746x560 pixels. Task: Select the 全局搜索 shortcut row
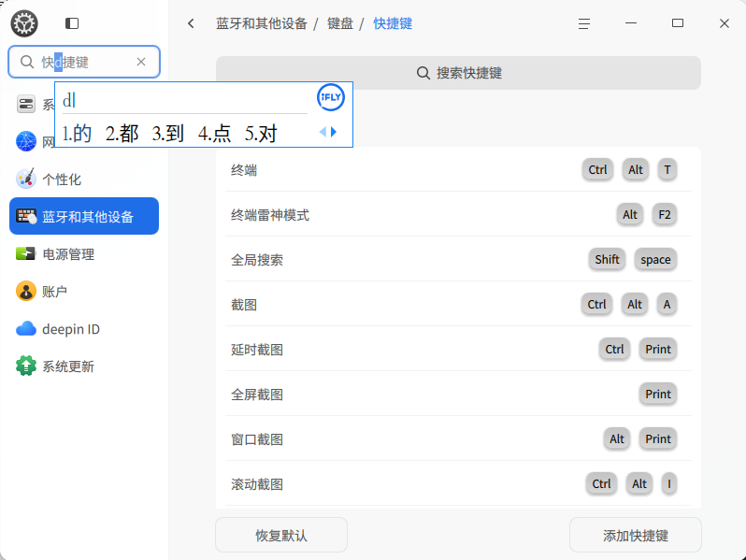(x=458, y=259)
